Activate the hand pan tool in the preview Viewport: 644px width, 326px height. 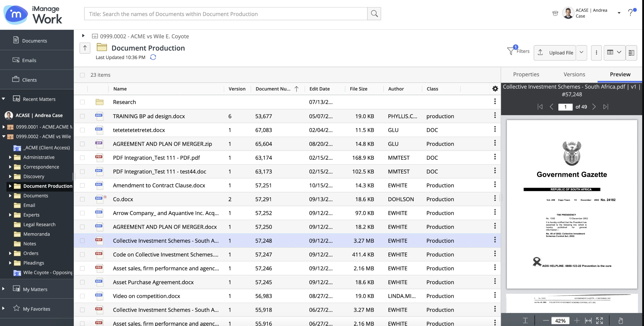pos(621,321)
